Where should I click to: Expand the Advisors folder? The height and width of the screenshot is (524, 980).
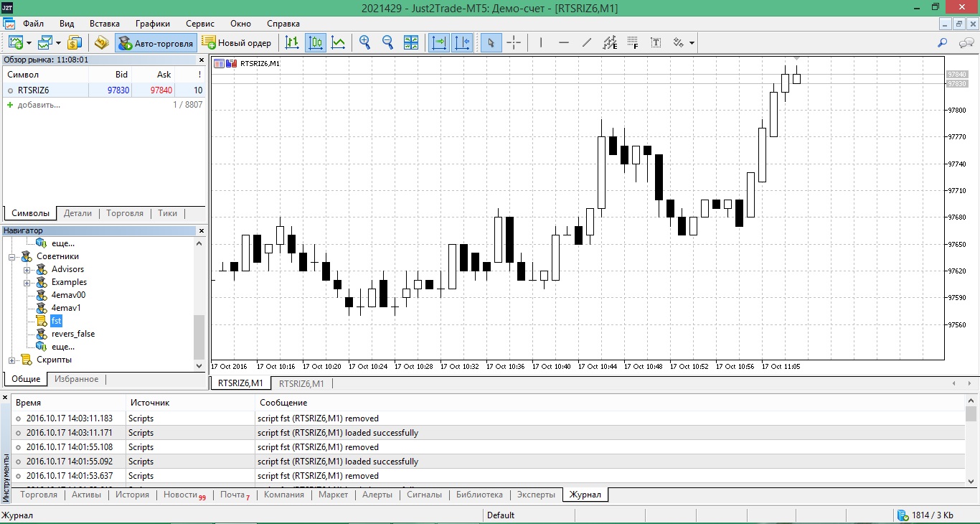click(27, 269)
